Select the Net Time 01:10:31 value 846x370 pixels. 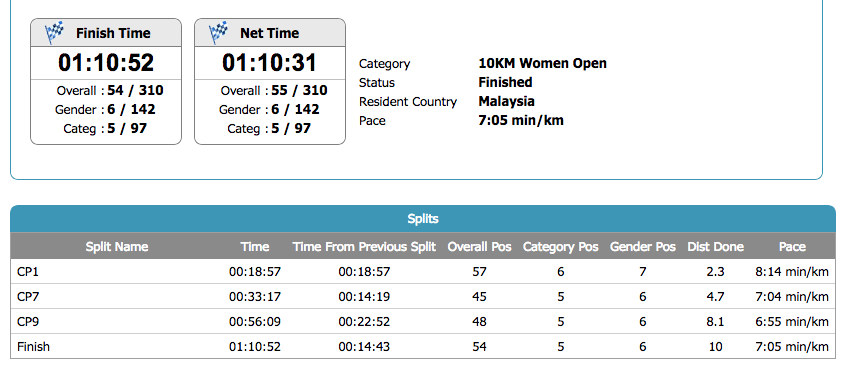(x=269, y=63)
